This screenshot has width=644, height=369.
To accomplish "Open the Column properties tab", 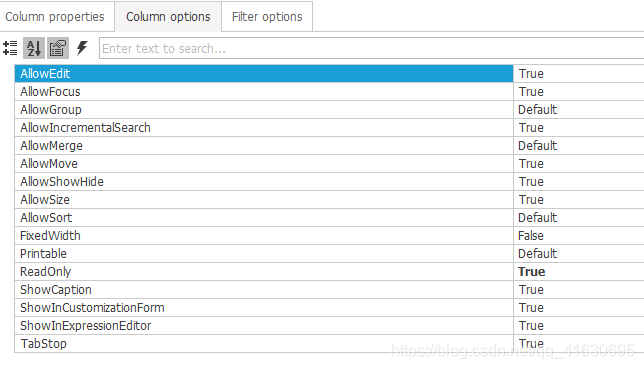I will pyautogui.click(x=55, y=17).
